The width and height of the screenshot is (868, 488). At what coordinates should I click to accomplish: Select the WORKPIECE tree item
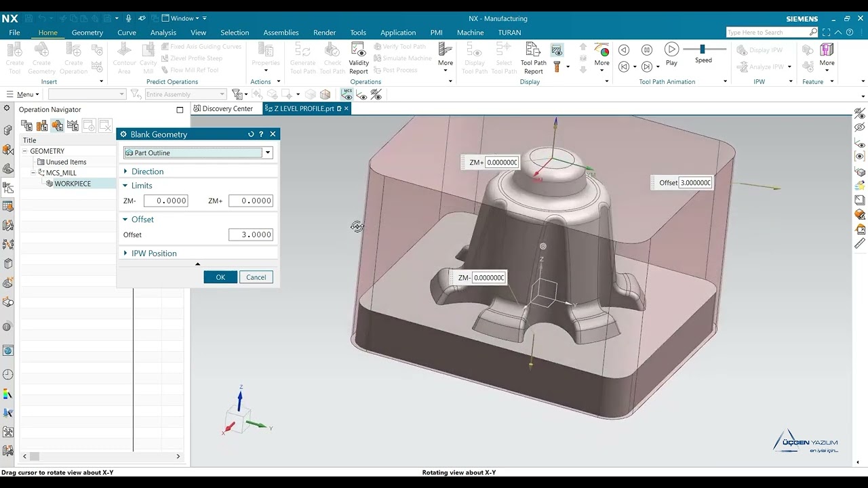coord(73,184)
